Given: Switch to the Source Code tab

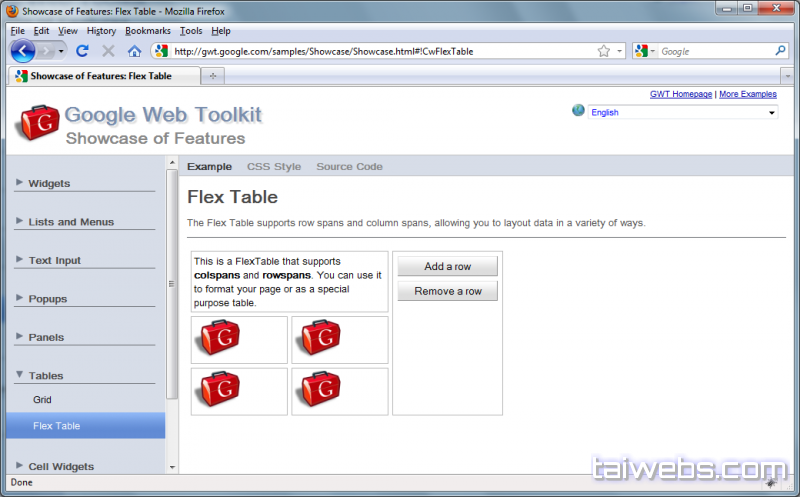Looking at the screenshot, I should click(349, 167).
